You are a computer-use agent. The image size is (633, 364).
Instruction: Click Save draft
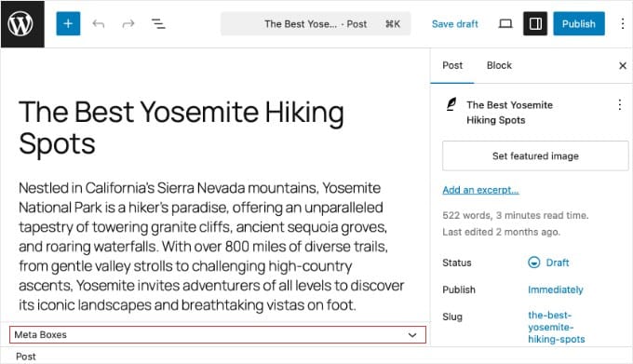(455, 24)
